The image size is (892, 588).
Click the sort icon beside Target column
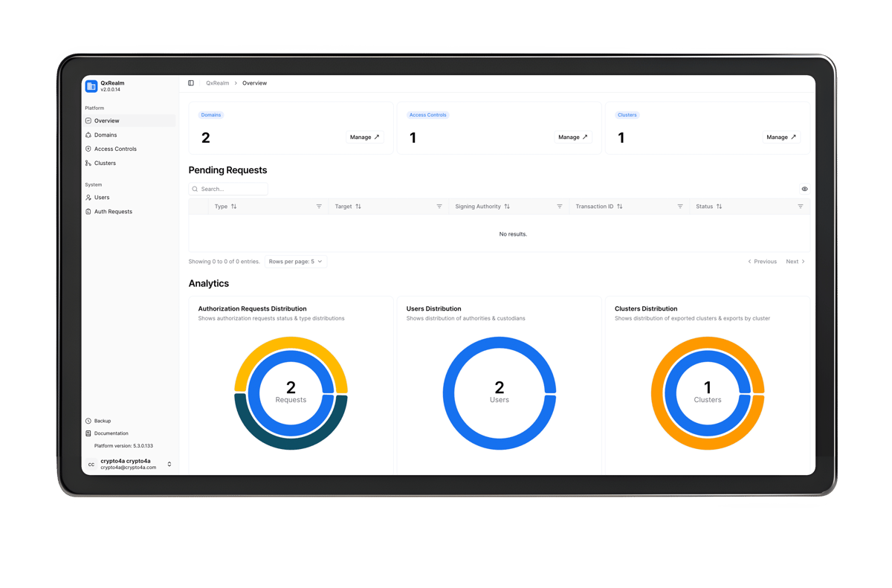coord(358,207)
